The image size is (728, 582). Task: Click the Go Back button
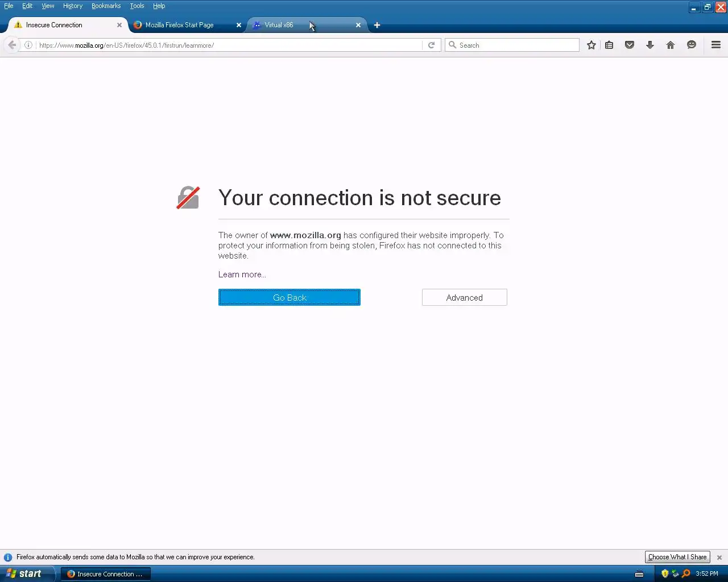289,297
